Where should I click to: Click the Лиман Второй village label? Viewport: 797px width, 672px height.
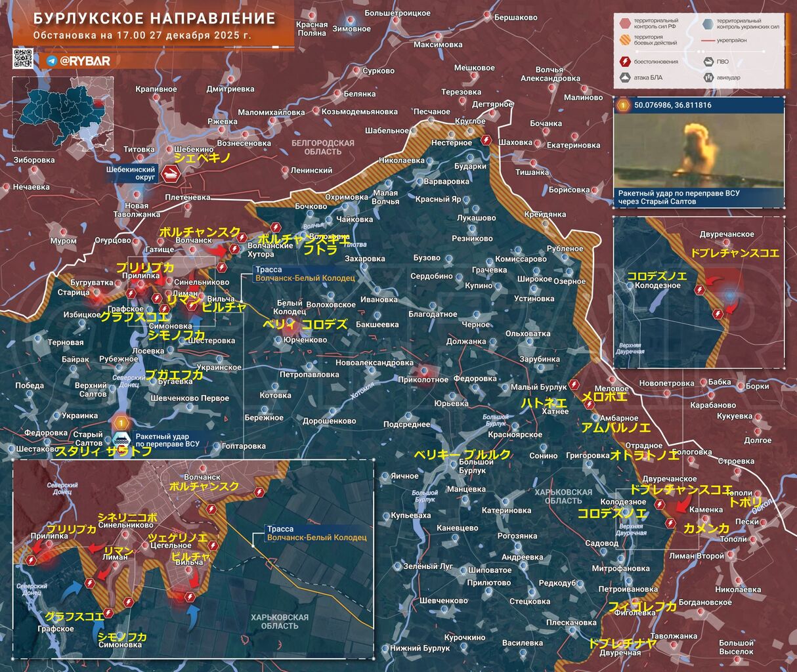click(x=697, y=556)
